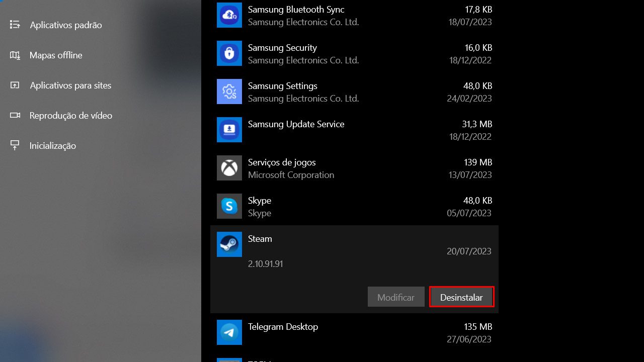Image resolution: width=644 pixels, height=362 pixels.
Task: Select the Serviços de jogos app name
Action: pyautogui.click(x=282, y=162)
